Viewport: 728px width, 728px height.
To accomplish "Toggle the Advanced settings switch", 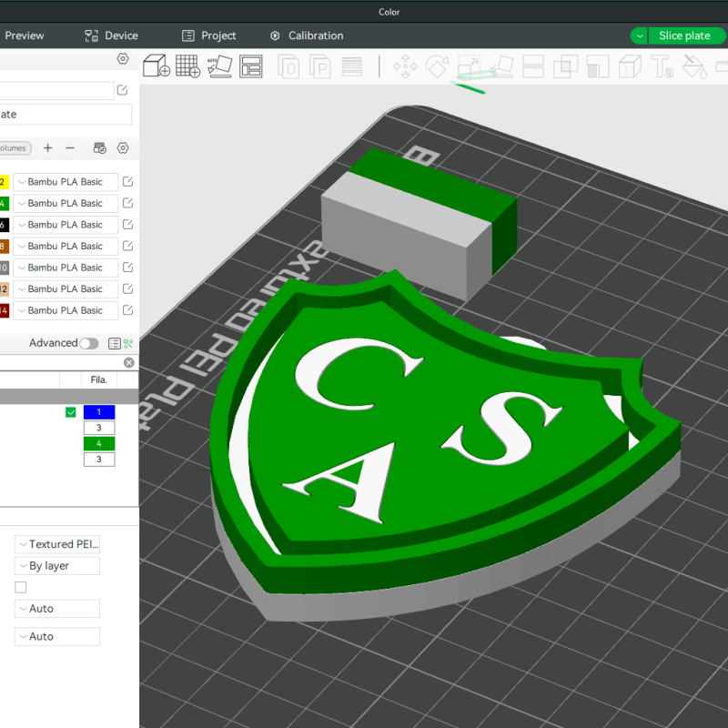I will coord(88,343).
